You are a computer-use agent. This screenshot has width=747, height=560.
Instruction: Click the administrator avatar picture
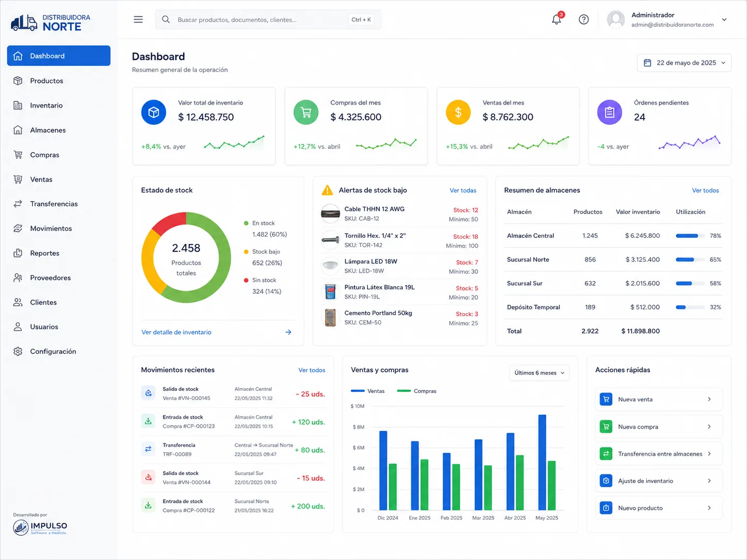pos(615,20)
